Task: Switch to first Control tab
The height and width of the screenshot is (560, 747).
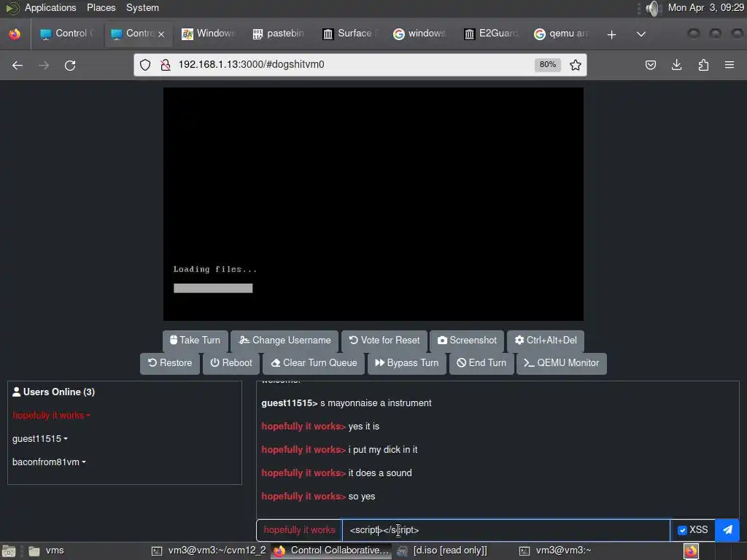Action: click(67, 34)
